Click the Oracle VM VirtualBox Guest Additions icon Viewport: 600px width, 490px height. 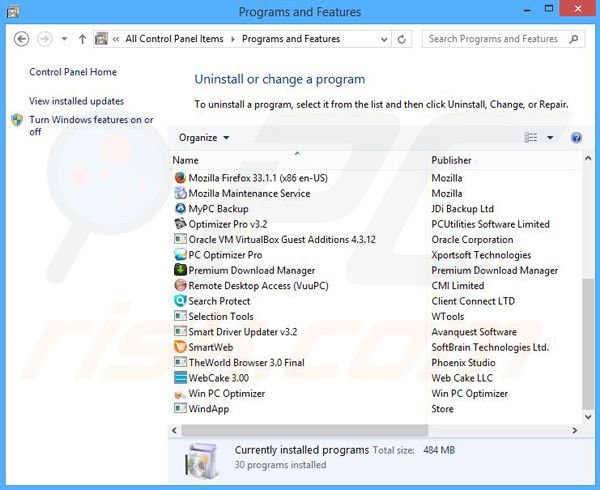[180, 239]
